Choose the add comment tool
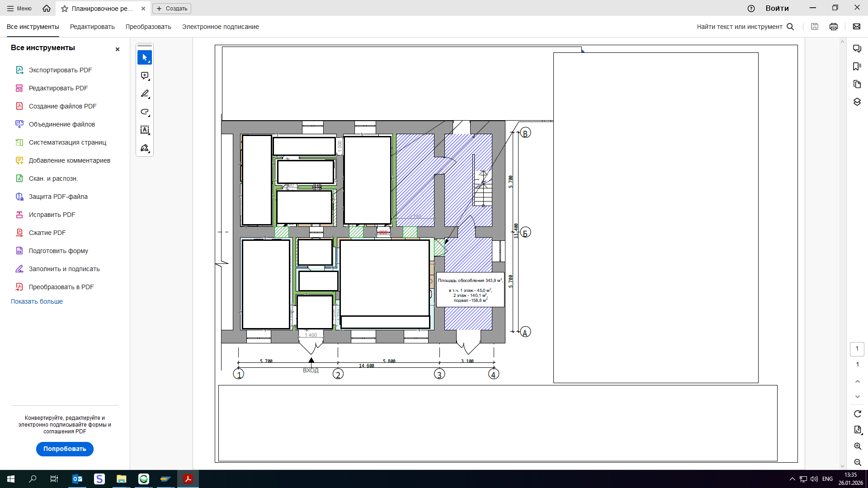Image resolution: width=868 pixels, height=488 pixels. 145,75
